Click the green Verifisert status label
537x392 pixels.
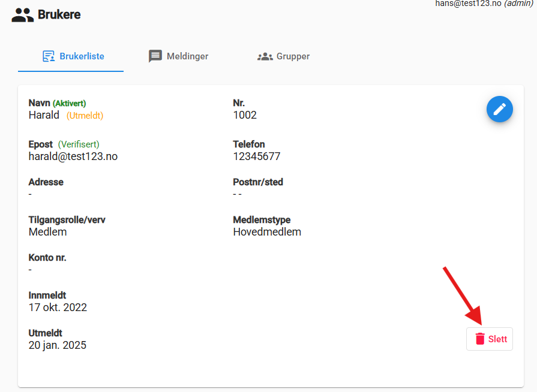click(79, 144)
